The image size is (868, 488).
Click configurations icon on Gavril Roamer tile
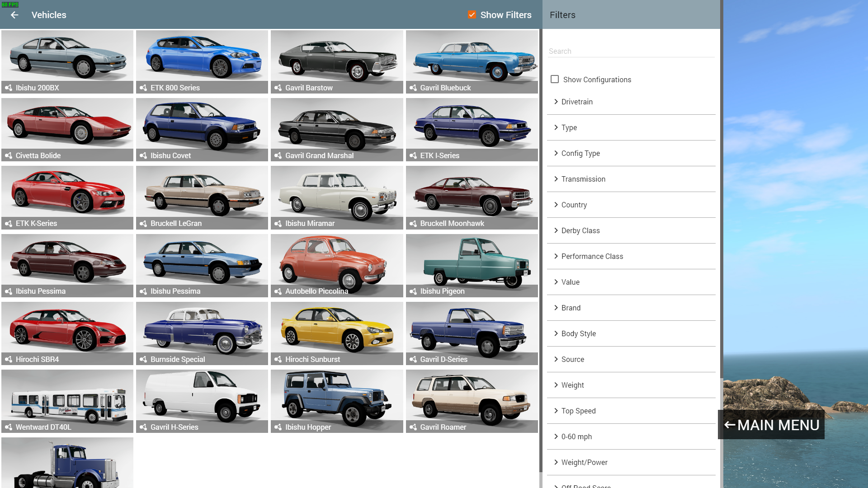click(413, 427)
